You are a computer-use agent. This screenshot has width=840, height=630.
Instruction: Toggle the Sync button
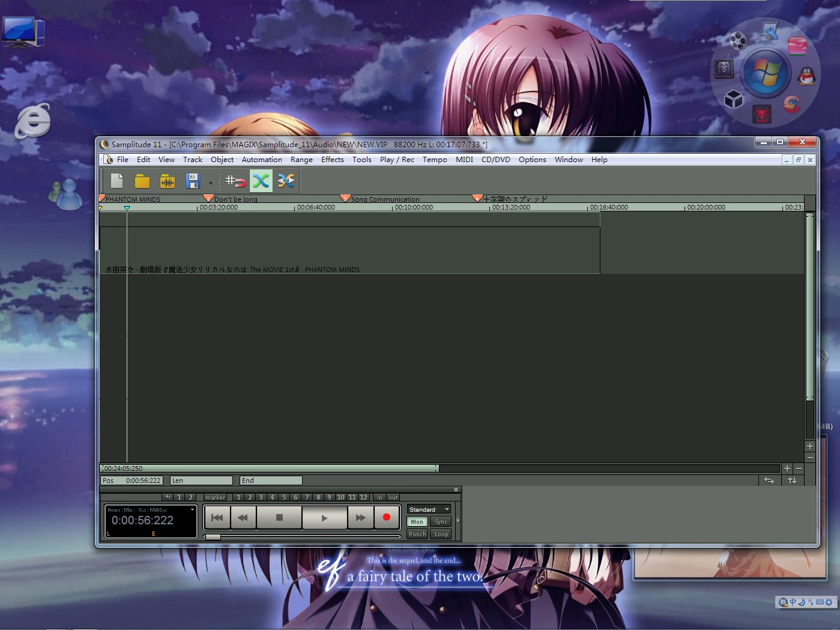pyautogui.click(x=441, y=522)
